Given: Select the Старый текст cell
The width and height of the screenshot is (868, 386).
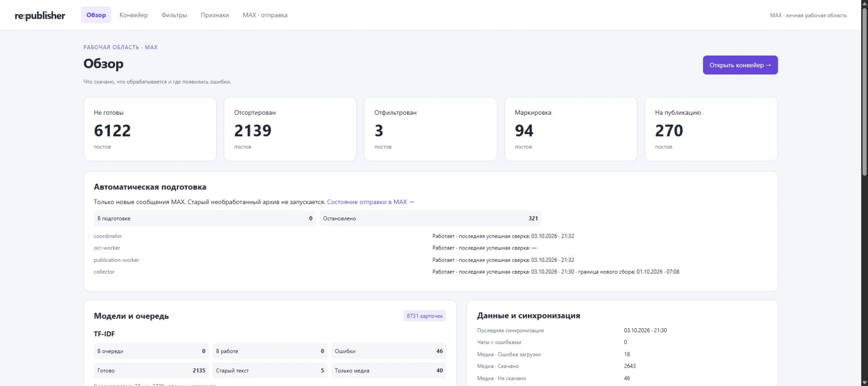Looking at the screenshot, I should pos(270,371).
